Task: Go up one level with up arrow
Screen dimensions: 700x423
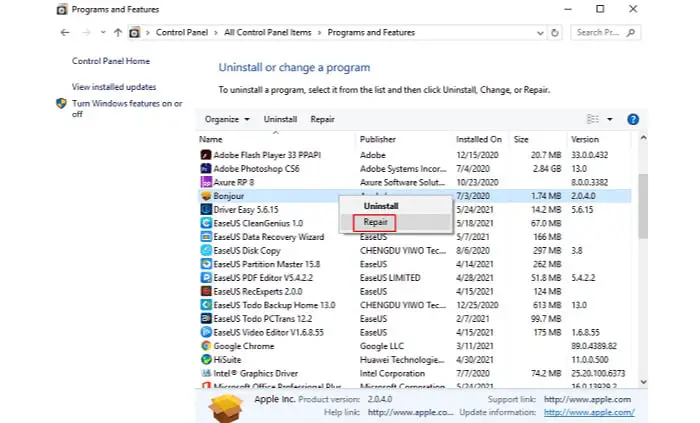Action: point(118,33)
